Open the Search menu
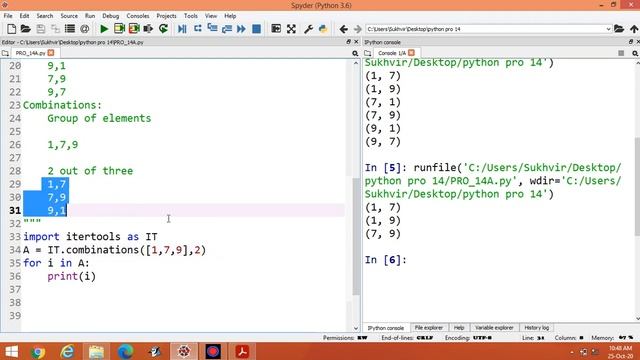Screen dimensions: 640x360 click(45, 16)
